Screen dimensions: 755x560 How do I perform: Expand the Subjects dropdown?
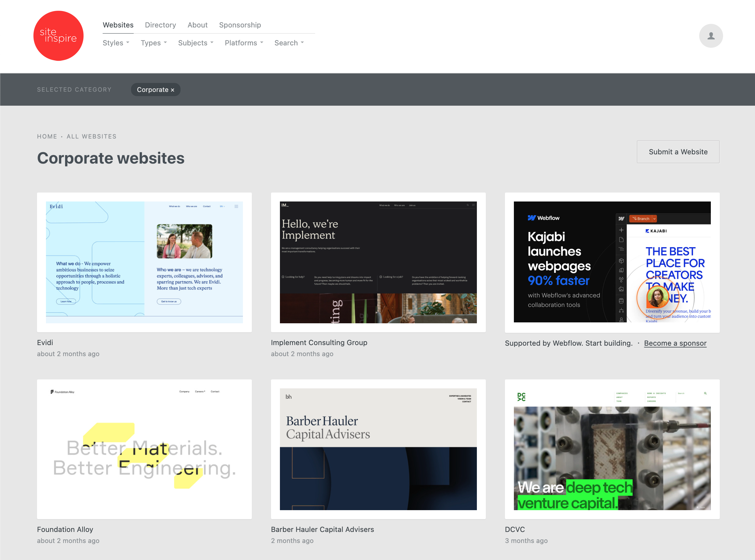pos(196,43)
